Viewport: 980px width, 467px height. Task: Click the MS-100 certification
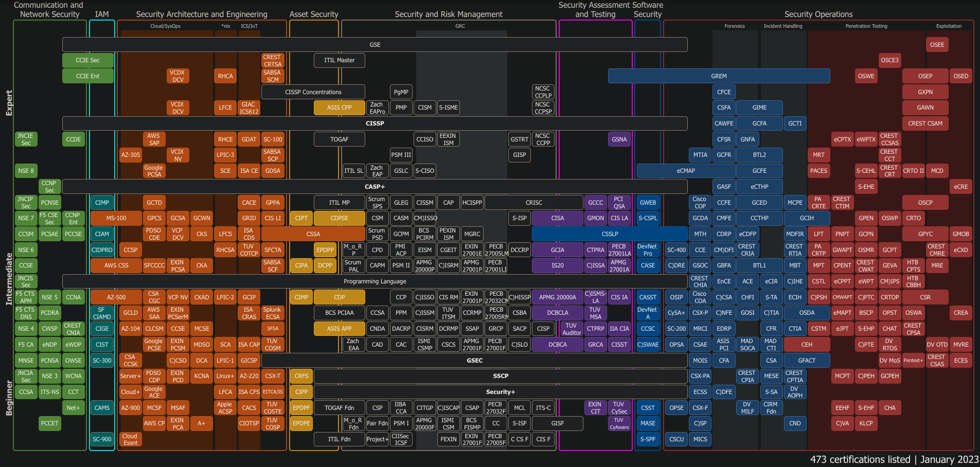[116, 218]
